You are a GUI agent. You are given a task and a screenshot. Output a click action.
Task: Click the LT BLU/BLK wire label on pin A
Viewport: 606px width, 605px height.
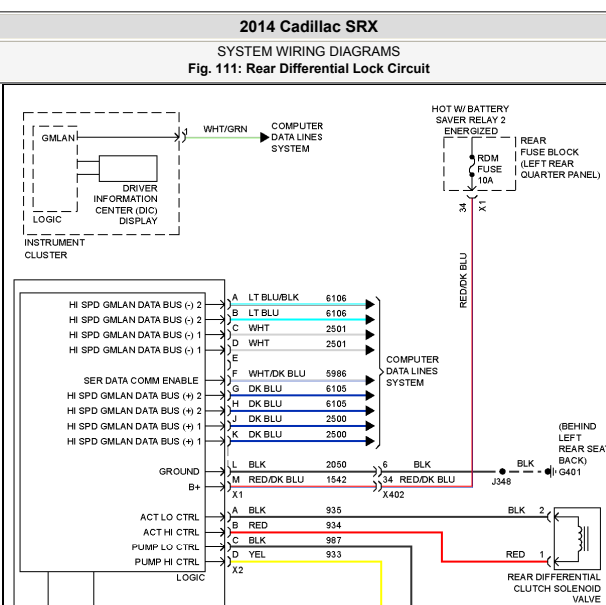(273, 297)
